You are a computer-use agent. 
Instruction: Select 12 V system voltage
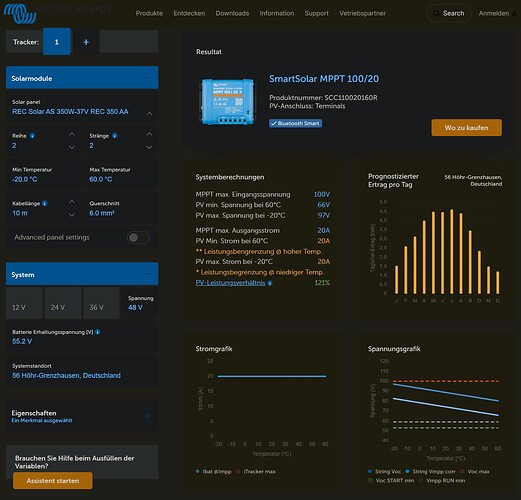(24, 303)
